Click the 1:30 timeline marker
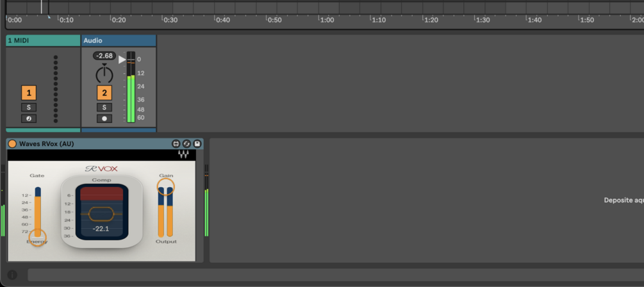 point(483,20)
